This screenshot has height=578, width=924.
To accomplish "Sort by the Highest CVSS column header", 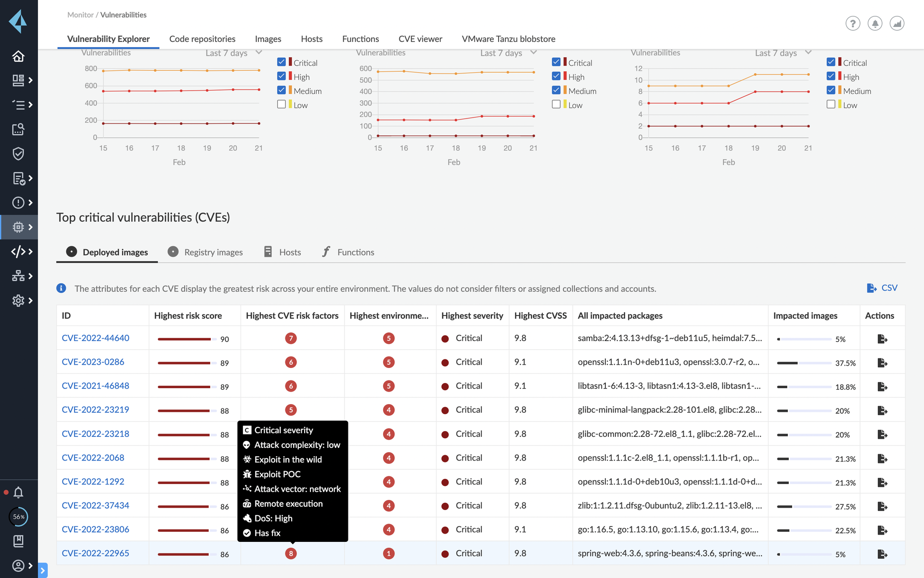I will click(540, 315).
